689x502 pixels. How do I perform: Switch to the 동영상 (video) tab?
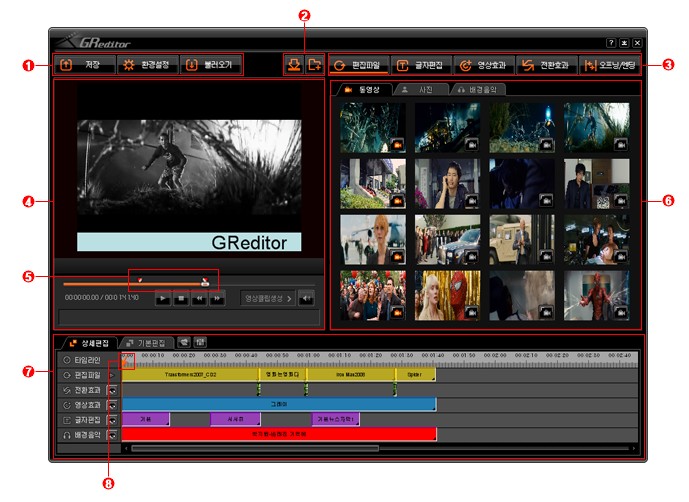point(362,90)
